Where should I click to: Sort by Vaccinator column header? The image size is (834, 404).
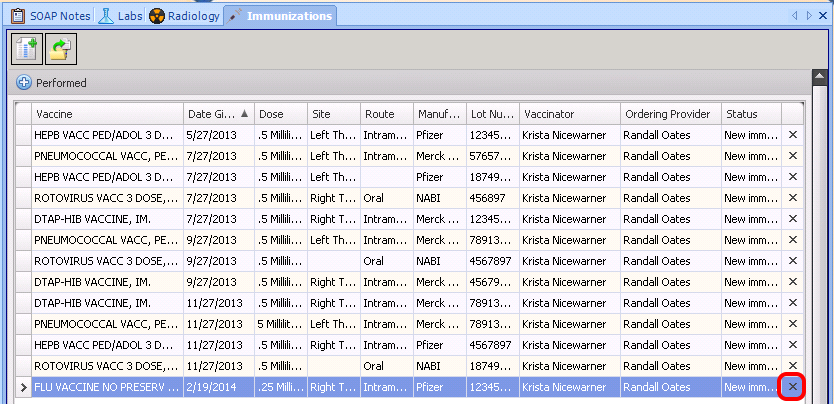[570, 114]
